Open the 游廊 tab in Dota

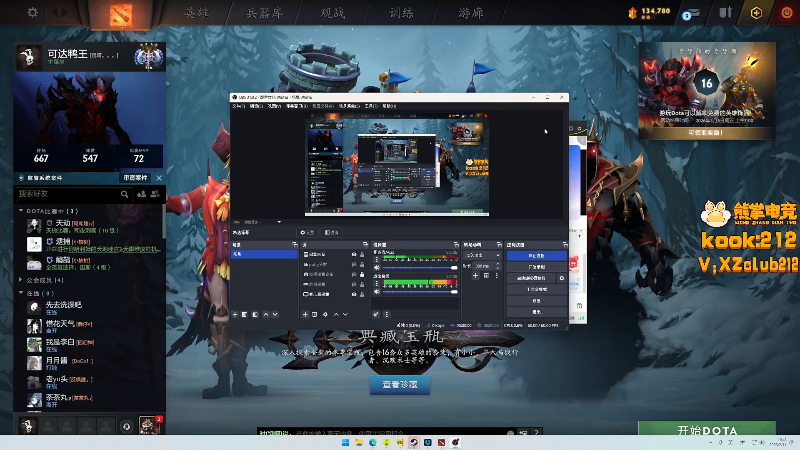pyautogui.click(x=470, y=13)
